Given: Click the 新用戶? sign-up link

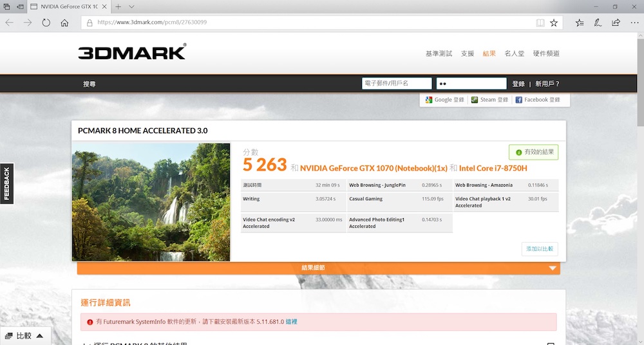Looking at the screenshot, I should (x=547, y=84).
